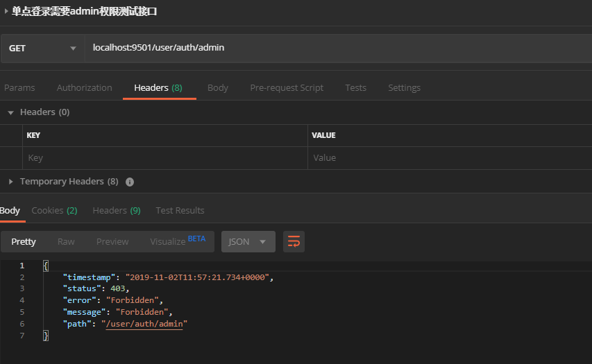Open the Authorization tab

tap(84, 87)
